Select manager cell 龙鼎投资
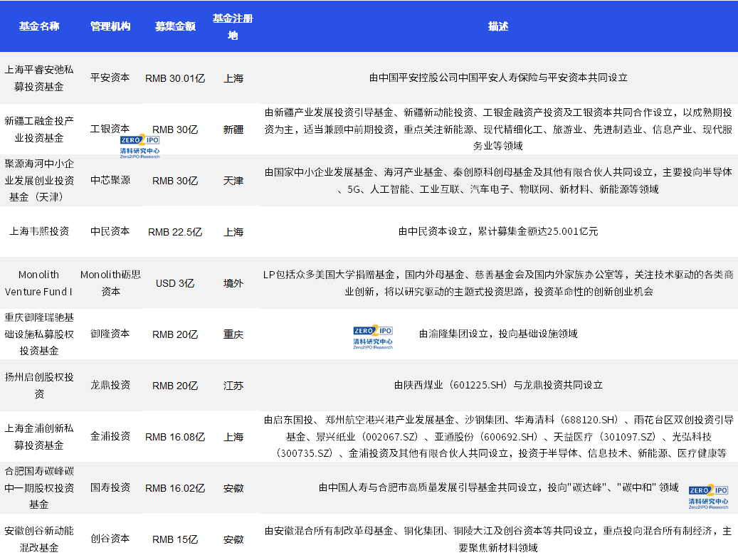738x560 pixels. pos(110,385)
